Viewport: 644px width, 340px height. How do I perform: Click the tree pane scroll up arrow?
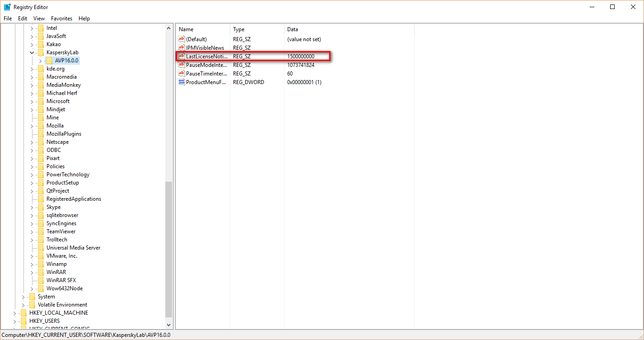[169, 28]
